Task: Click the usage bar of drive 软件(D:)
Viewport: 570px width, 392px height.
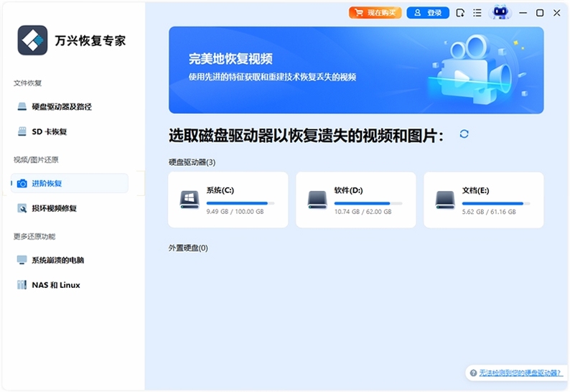Action: pos(368,203)
